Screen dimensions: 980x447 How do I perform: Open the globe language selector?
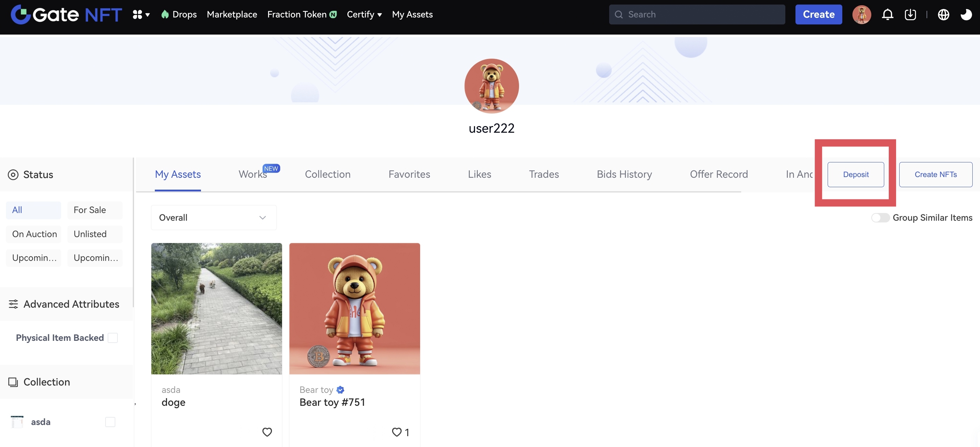click(943, 14)
